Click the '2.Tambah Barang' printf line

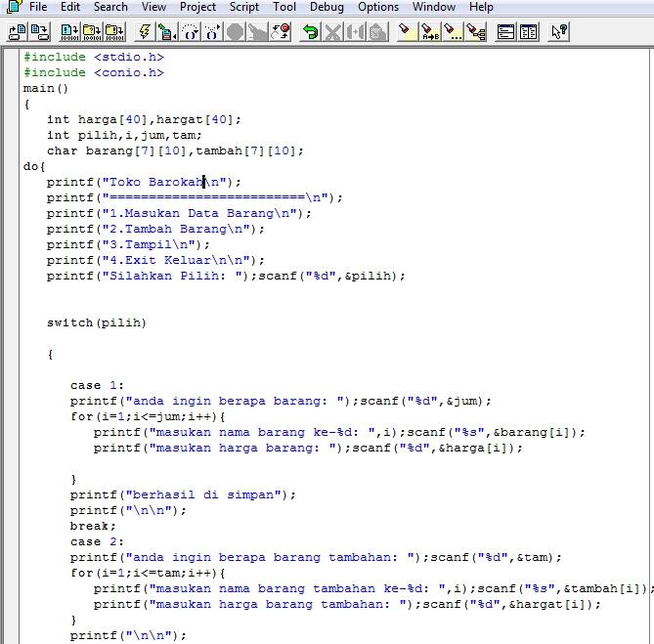pos(155,229)
